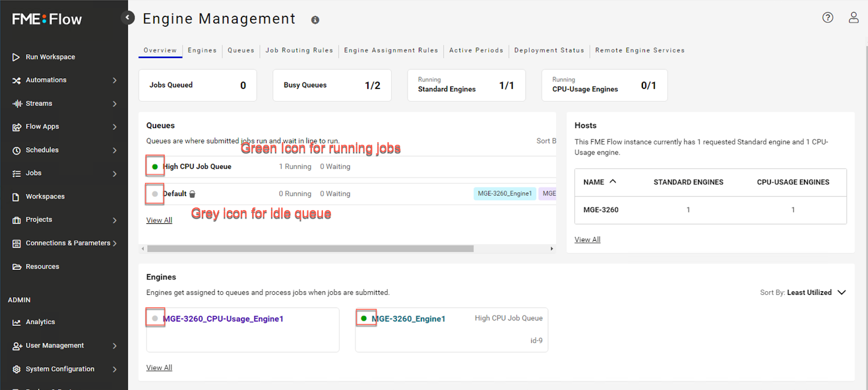Click the Flow Apps share icon
The width and height of the screenshot is (868, 390).
tap(16, 127)
